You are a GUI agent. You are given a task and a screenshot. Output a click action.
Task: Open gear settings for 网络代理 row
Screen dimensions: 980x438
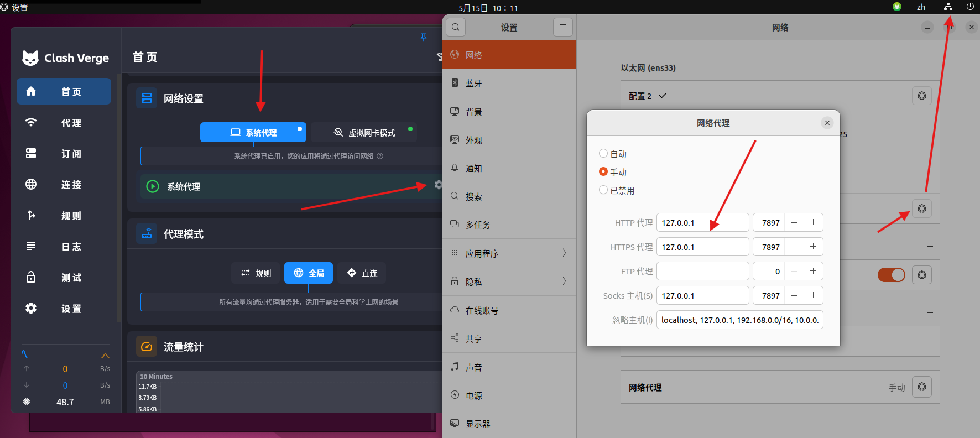[921, 387]
